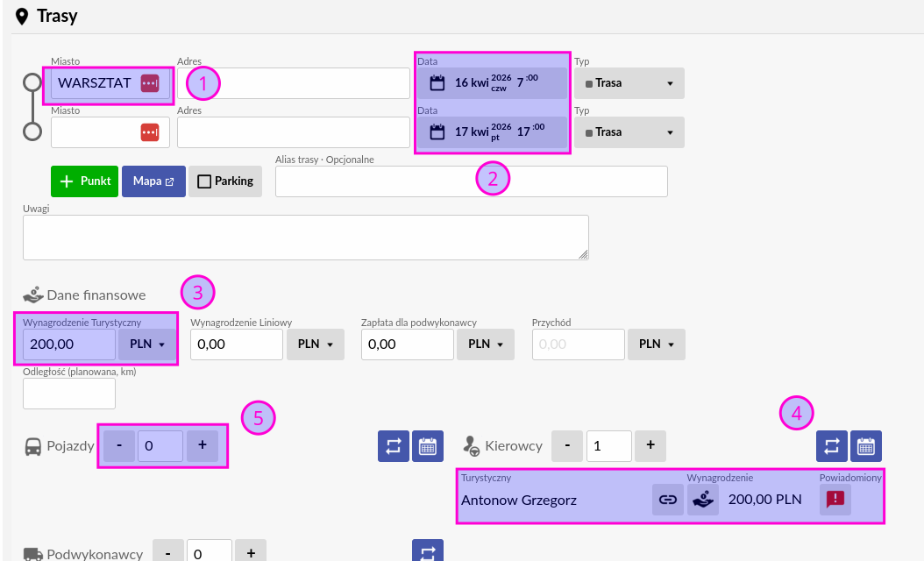924x561 pixels.
Task: Click the swap icon next to Pojazdy
Action: 393,446
